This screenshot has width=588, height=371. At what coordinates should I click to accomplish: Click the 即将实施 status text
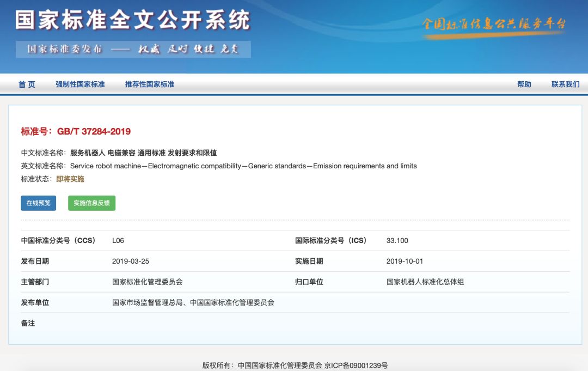coord(70,179)
